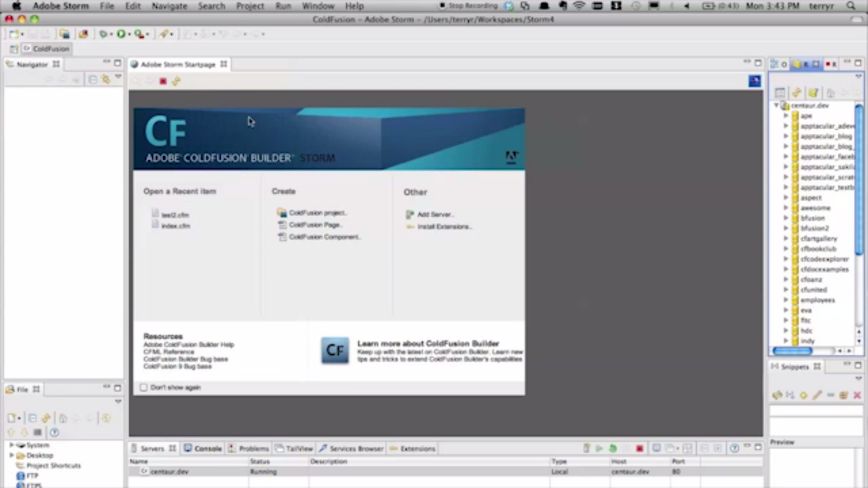The width and height of the screenshot is (868, 488).
Task: Click the server administrator page icon
Action: point(656,448)
